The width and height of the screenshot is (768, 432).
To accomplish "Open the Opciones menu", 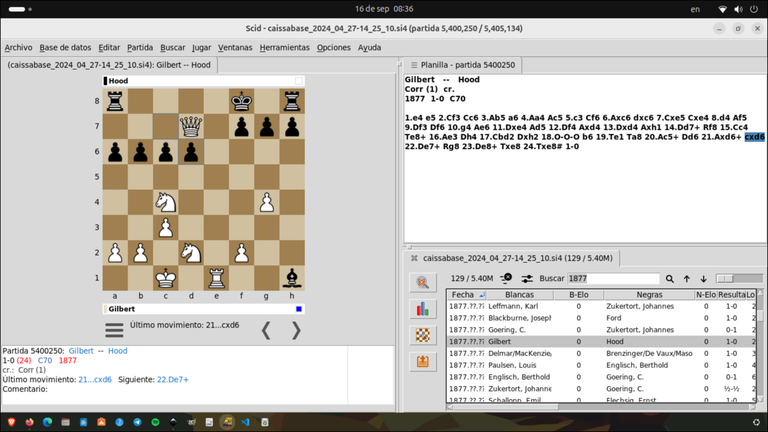I will pyautogui.click(x=334, y=48).
